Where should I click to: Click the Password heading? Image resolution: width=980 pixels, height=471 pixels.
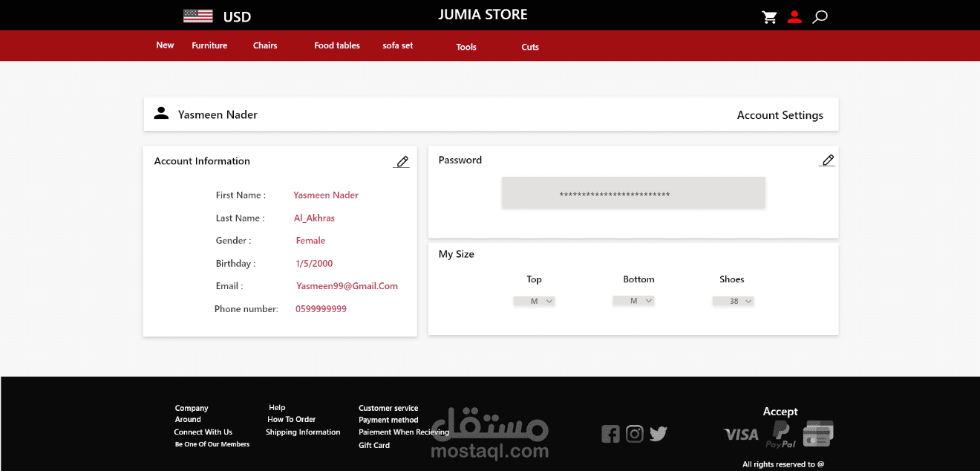pos(460,160)
